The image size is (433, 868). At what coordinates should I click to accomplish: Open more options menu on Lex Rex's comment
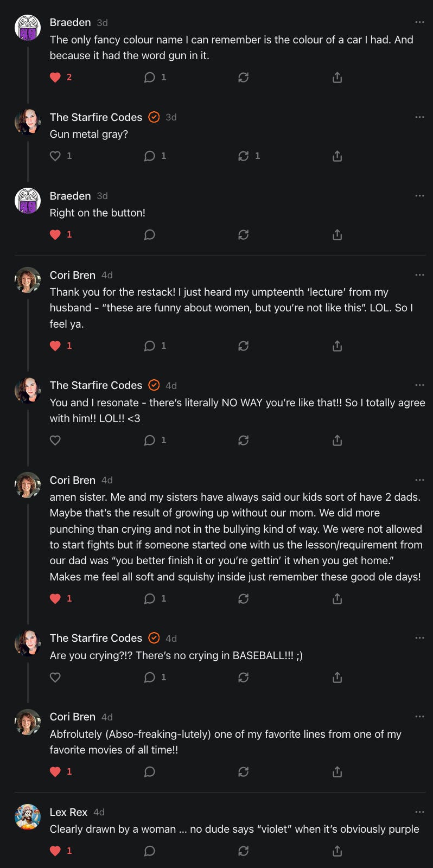pyautogui.click(x=419, y=812)
